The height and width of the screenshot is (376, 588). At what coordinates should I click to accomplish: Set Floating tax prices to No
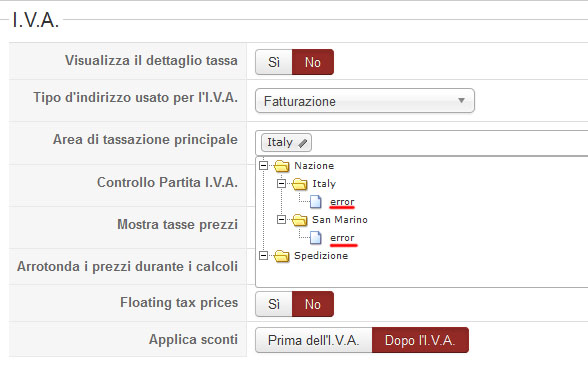tap(313, 304)
